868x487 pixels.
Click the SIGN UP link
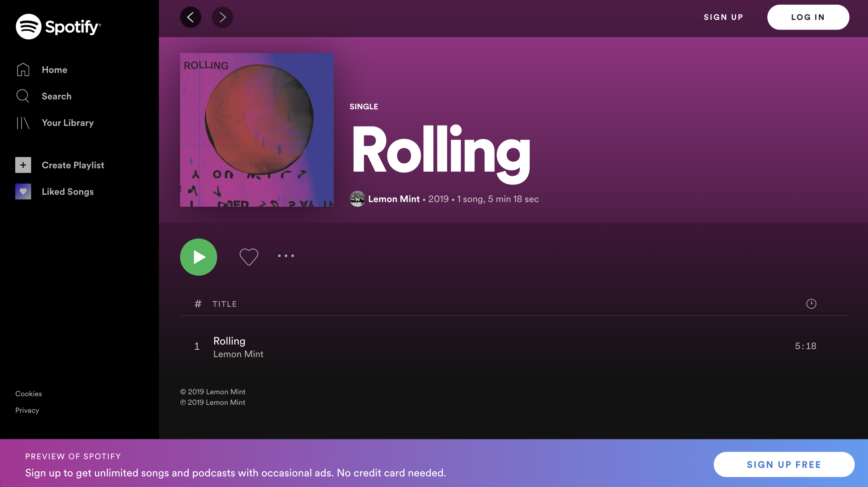(x=723, y=17)
